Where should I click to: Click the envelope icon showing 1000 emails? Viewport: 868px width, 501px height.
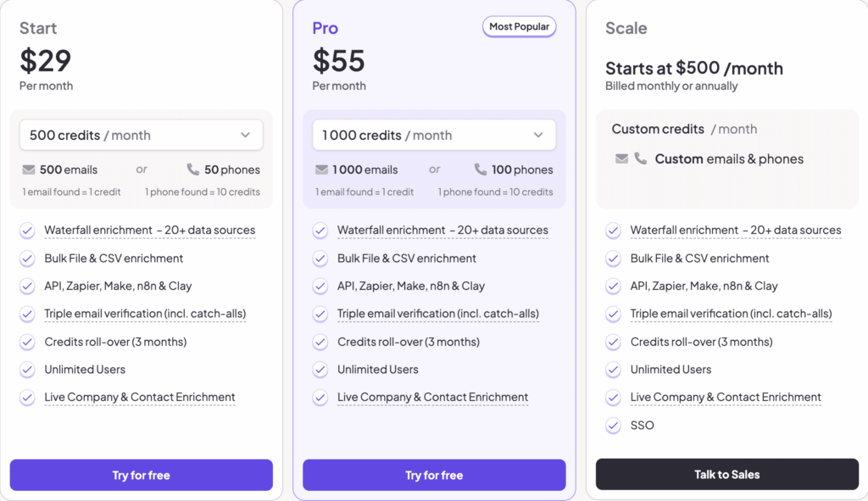pos(323,169)
